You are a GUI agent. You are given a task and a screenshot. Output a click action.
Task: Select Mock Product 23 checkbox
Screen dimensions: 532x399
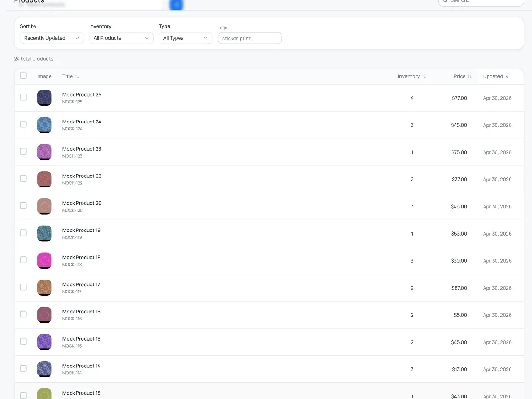(24, 151)
